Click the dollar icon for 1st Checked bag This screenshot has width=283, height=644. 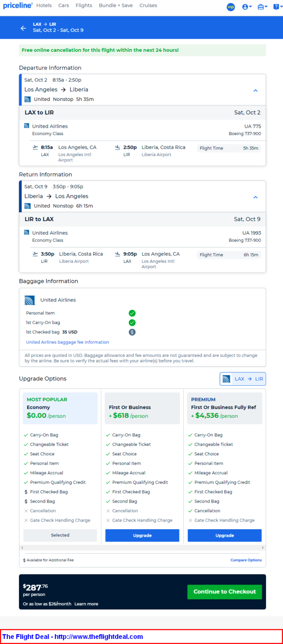132,332
